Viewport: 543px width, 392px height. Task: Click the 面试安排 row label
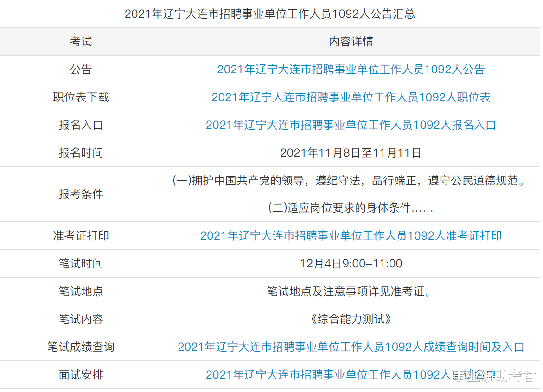(x=81, y=374)
